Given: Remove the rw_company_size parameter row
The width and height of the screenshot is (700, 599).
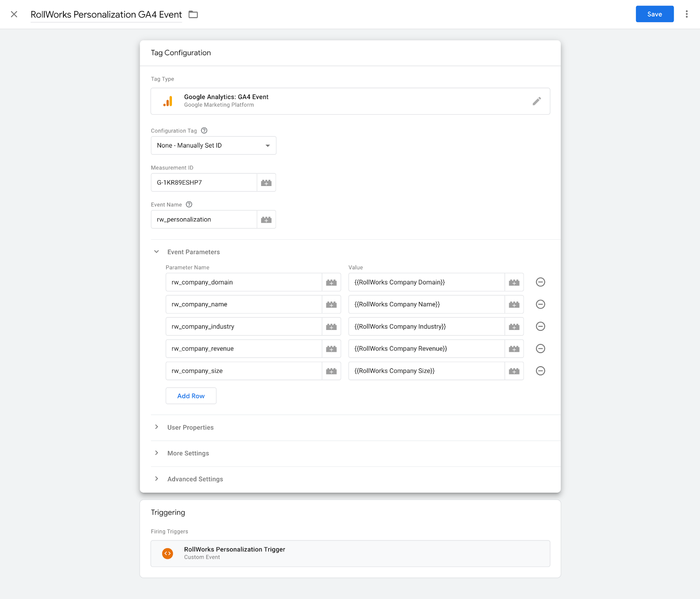Looking at the screenshot, I should [540, 371].
